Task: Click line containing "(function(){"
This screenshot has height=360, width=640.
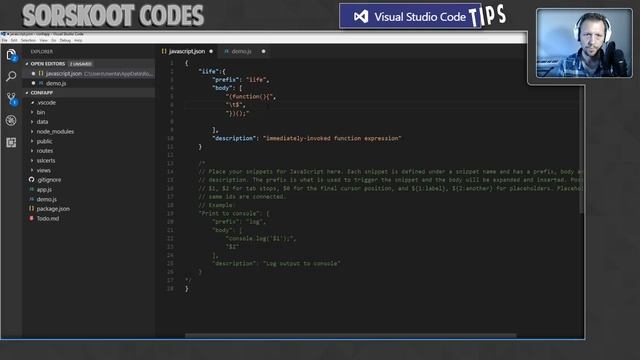Action: pyautogui.click(x=251, y=97)
